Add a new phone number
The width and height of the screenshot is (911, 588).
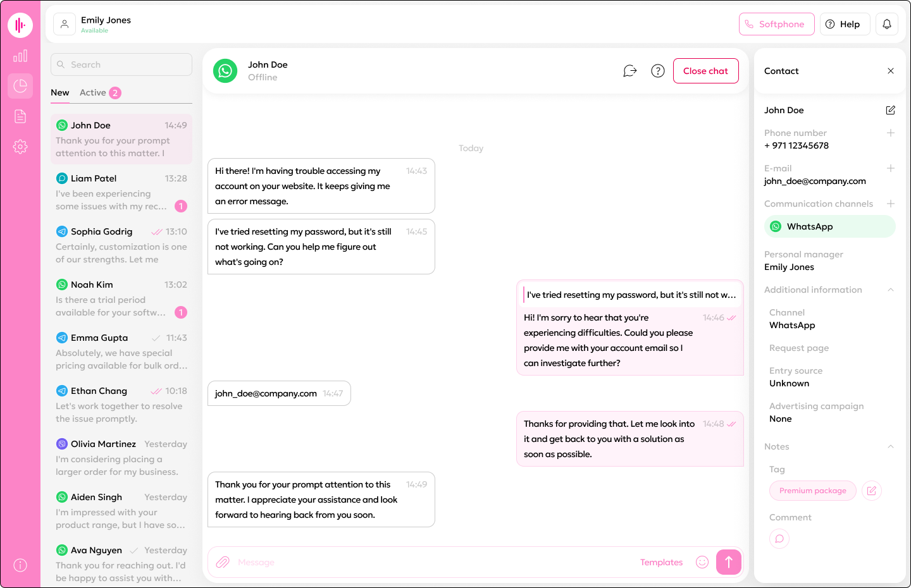tap(890, 133)
